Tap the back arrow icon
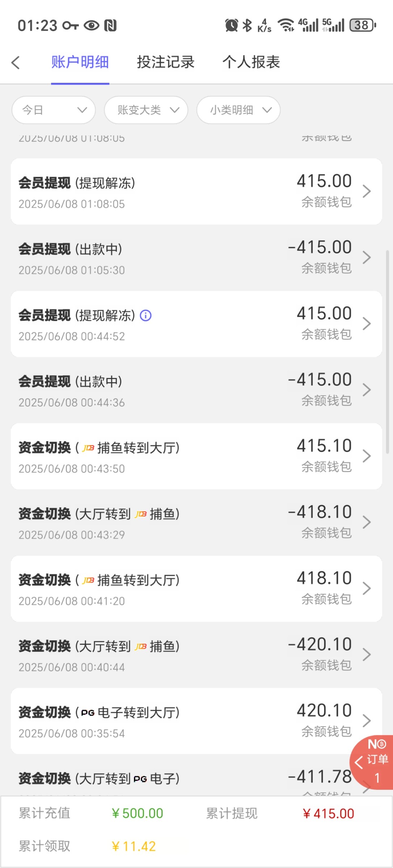The height and width of the screenshot is (868, 393). coord(16,63)
